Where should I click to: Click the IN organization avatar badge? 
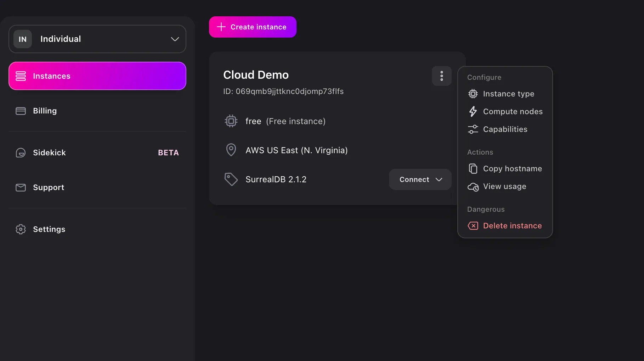23,39
